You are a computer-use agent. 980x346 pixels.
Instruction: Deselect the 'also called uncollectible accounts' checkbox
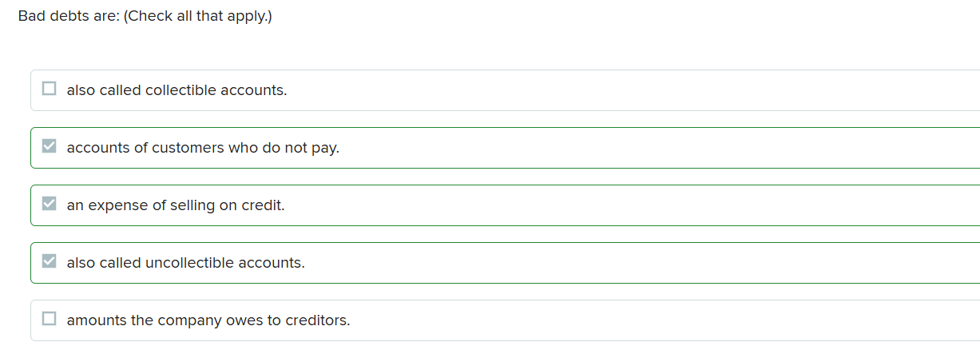click(x=50, y=262)
